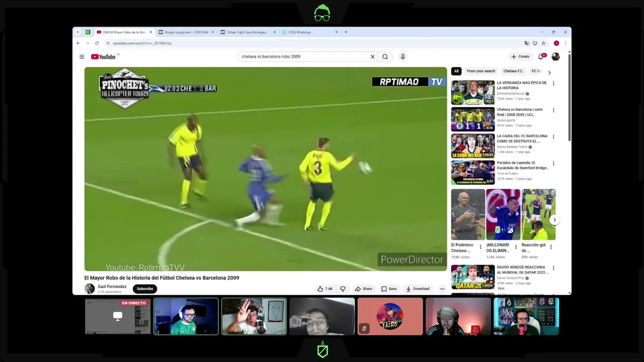Viewport: 644px width, 362px height.
Task: Go to the YouTube home logo
Action: 104,57
